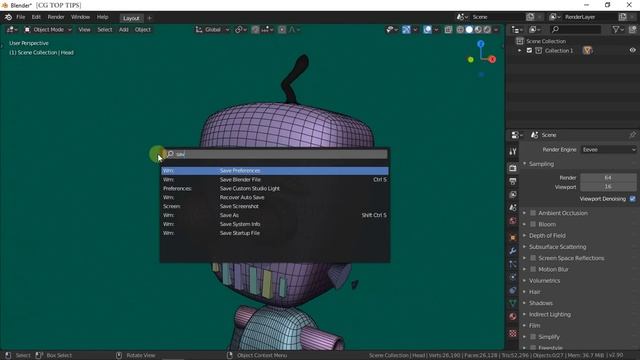Toggle X-ray mode in viewport header
Viewport: 640px width, 360px height.
(x=448, y=29)
